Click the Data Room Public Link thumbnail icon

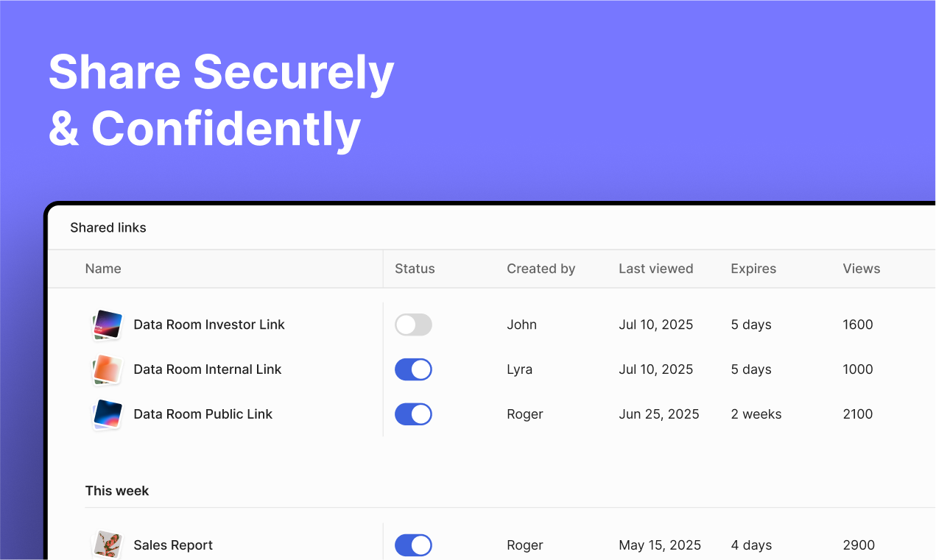[x=108, y=414]
